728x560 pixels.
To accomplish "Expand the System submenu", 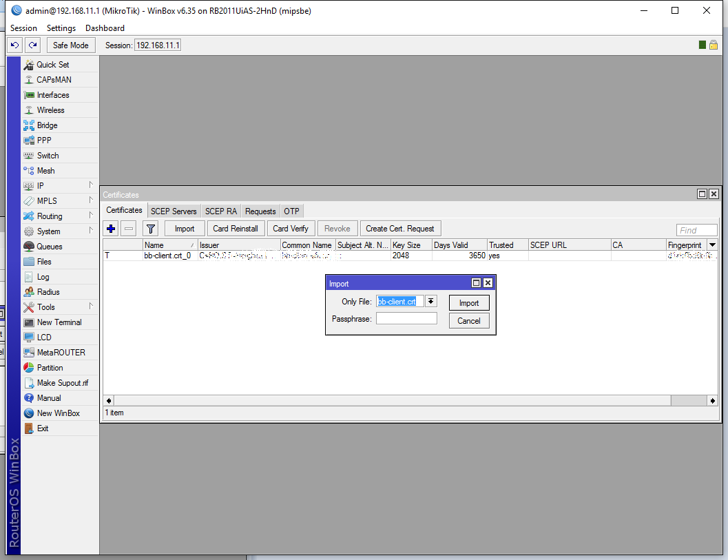I will [x=91, y=231].
